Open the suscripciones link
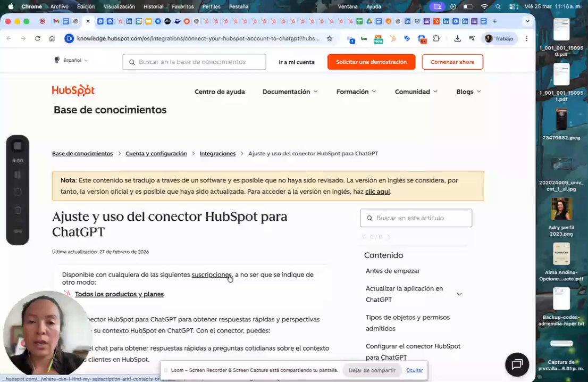 click(x=212, y=275)
